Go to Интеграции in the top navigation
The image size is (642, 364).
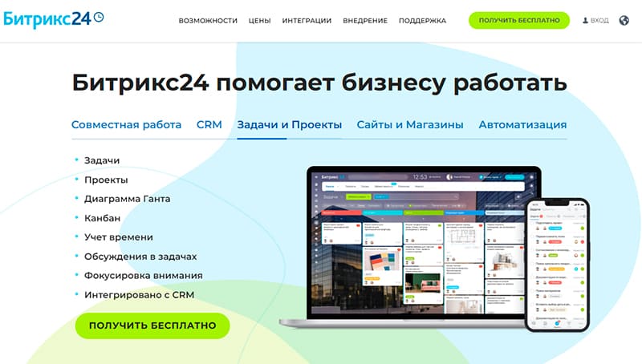tap(307, 21)
